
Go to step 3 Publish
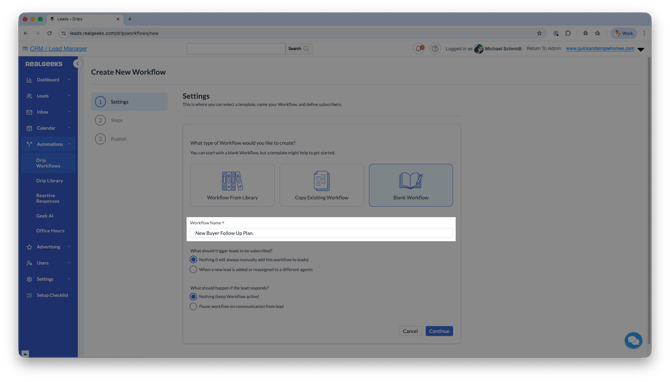point(111,139)
